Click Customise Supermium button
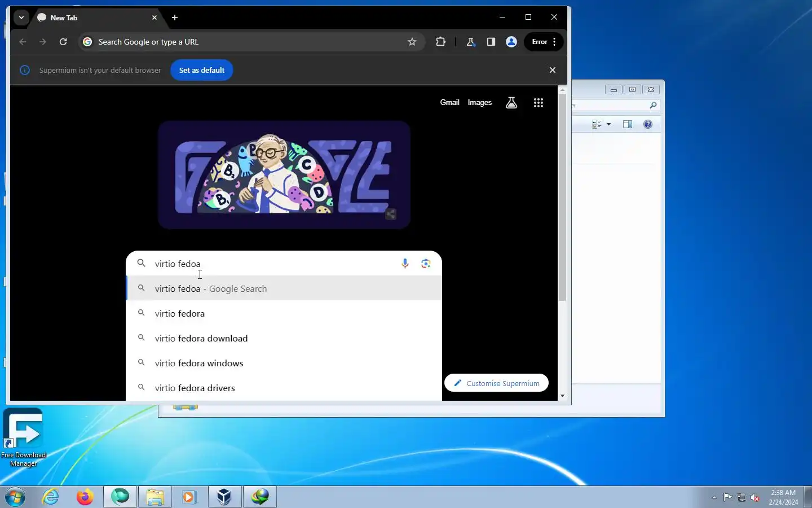This screenshot has width=812, height=508. click(x=496, y=383)
